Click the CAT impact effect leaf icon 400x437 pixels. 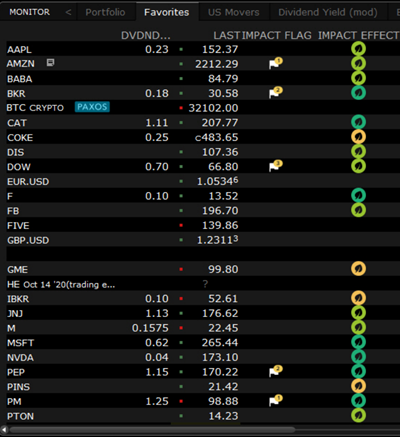click(358, 122)
